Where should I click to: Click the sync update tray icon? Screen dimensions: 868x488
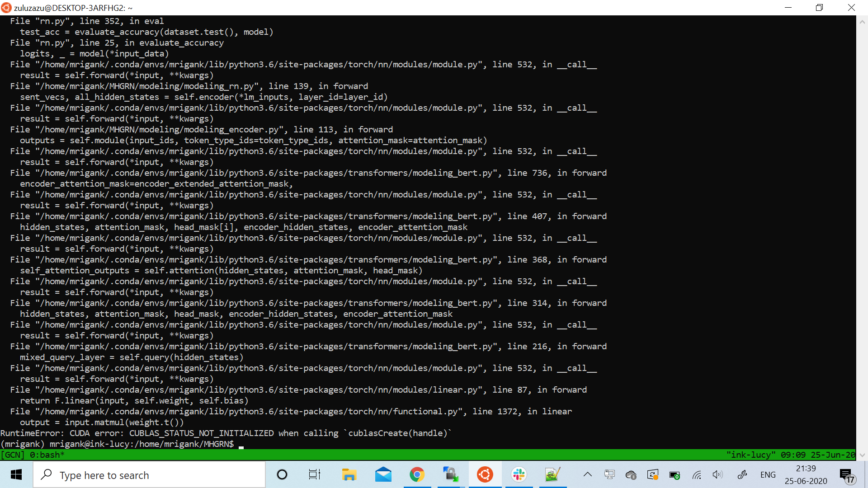(x=653, y=475)
